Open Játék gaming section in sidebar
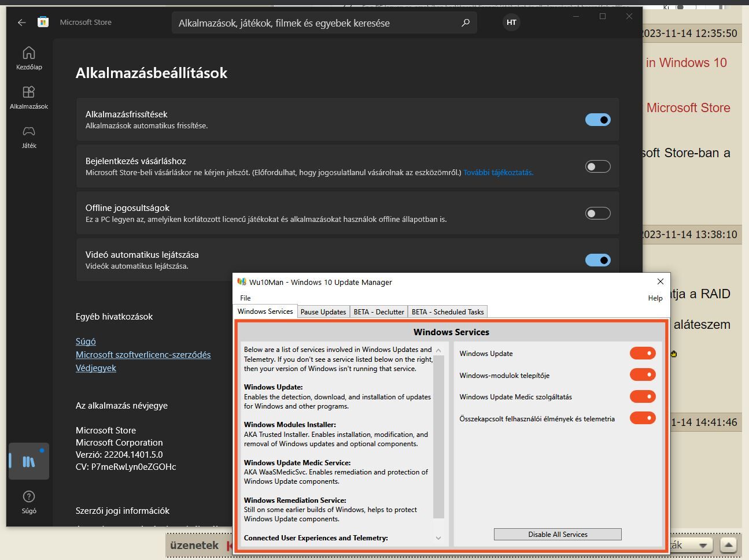 [x=29, y=137]
